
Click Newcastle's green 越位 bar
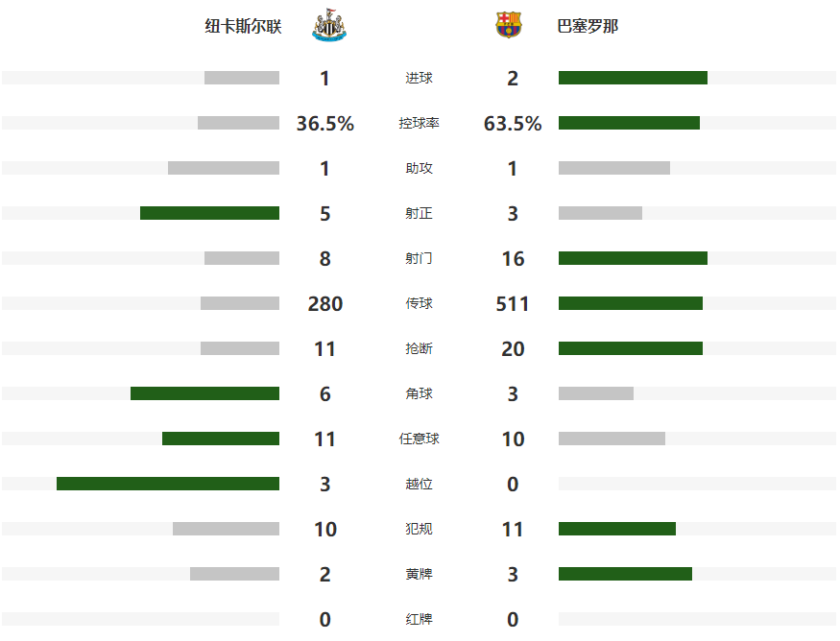(x=168, y=484)
